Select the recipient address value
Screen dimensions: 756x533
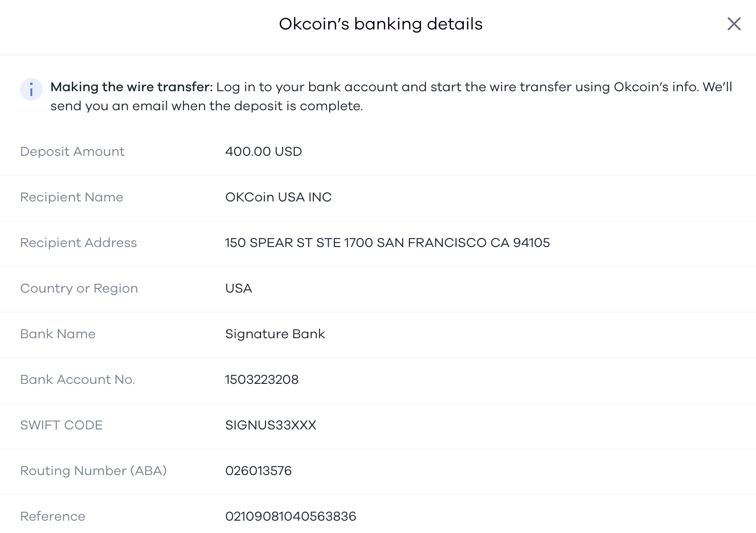tap(387, 243)
